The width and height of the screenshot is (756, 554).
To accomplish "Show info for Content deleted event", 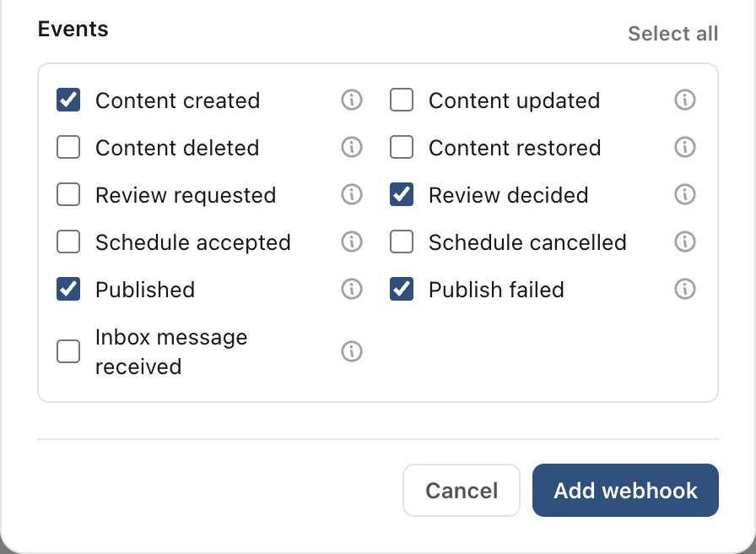I will 352,147.
